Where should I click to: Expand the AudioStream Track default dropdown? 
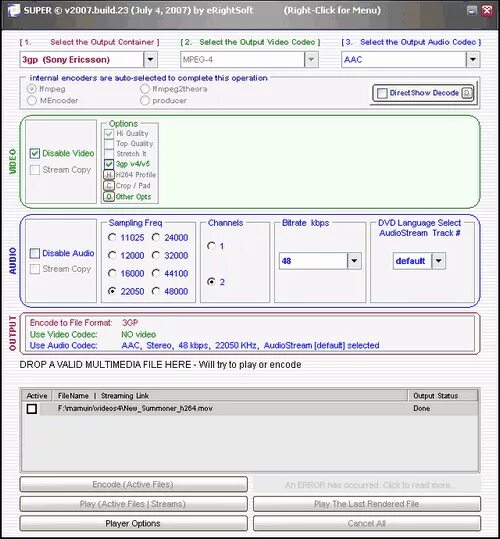click(x=438, y=261)
